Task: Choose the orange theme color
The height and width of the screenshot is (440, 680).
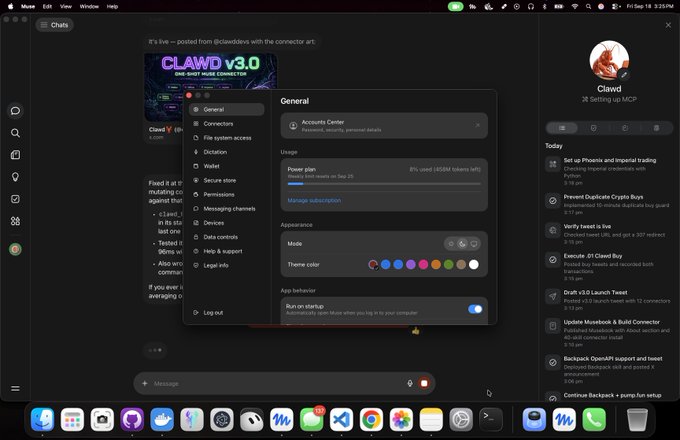Action: (x=436, y=264)
